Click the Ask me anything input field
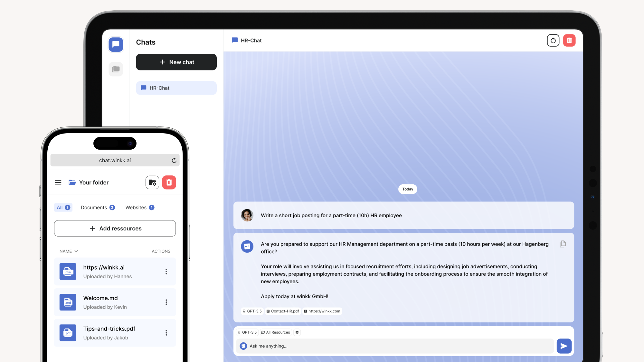This screenshot has width=644, height=362. 398,346
